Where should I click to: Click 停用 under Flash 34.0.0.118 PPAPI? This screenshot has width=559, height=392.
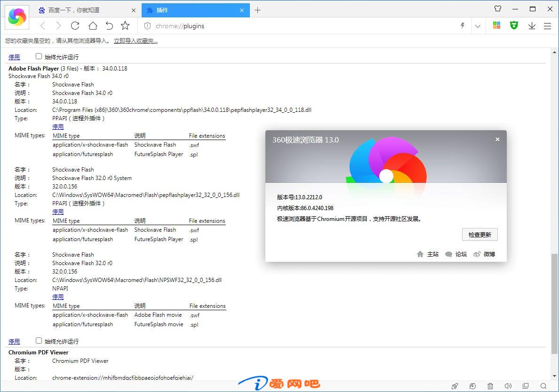pos(58,127)
